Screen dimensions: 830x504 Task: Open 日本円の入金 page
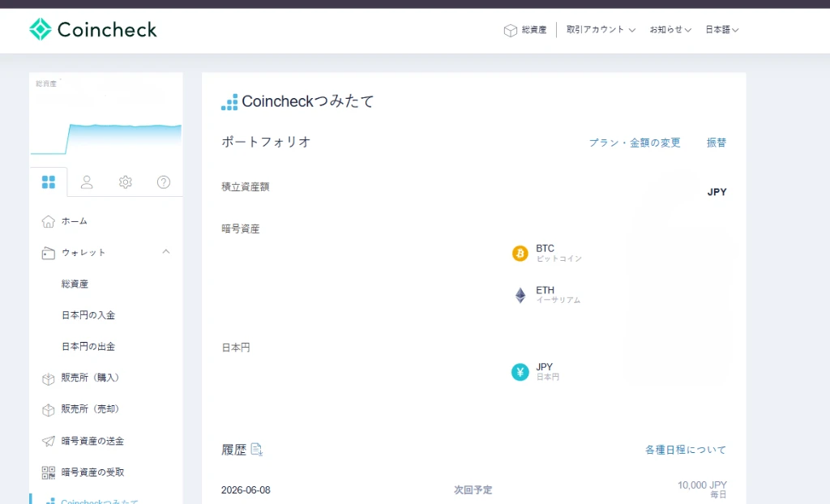[88, 315]
